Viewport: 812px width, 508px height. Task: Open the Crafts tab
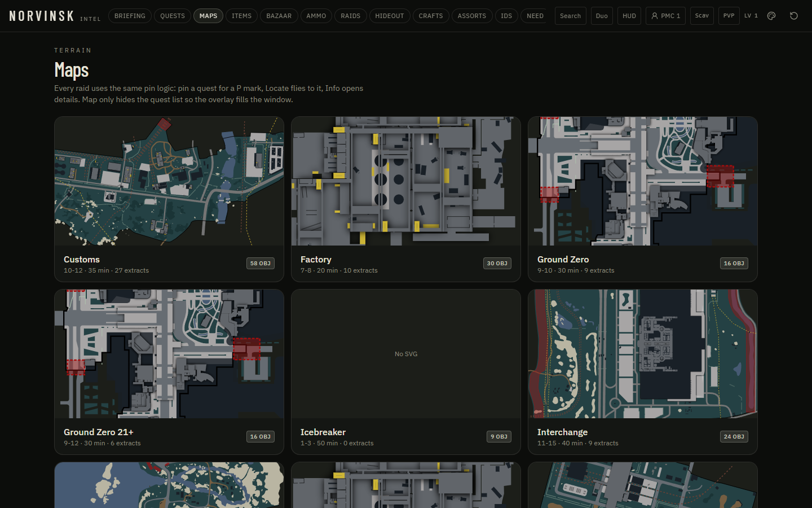431,16
